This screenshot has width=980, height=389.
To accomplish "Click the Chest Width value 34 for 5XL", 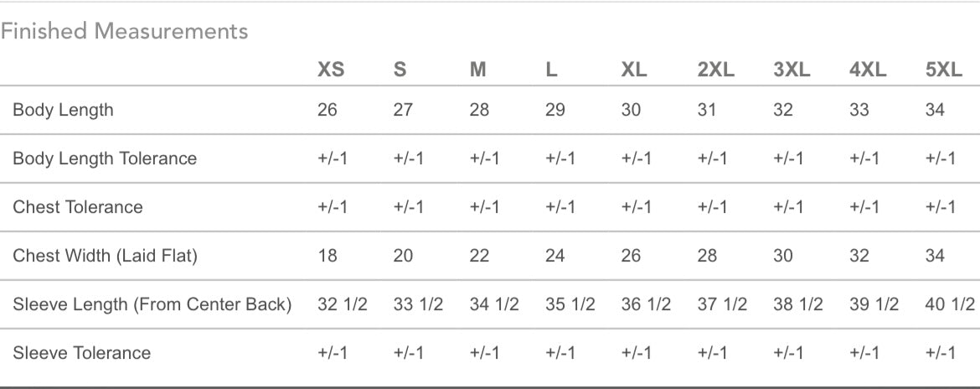I will click(936, 256).
